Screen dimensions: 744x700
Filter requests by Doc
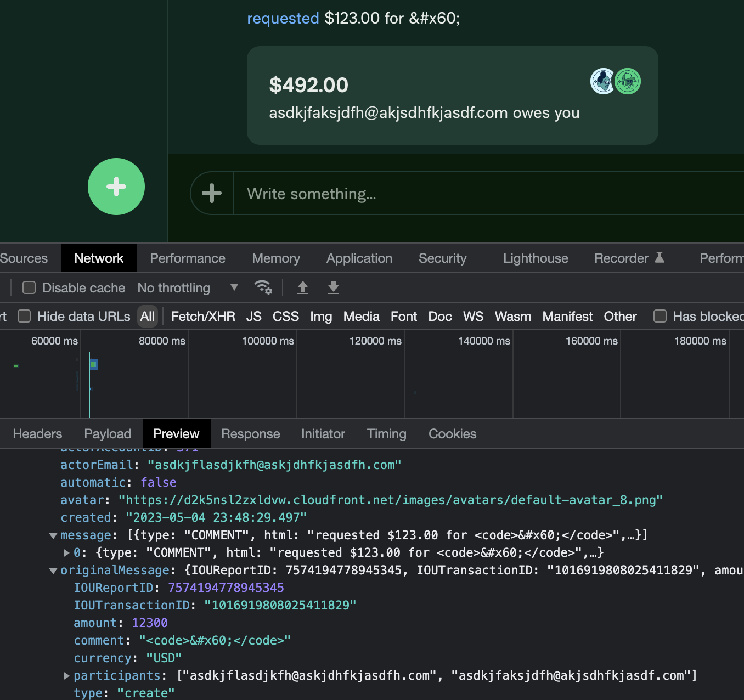tap(440, 316)
